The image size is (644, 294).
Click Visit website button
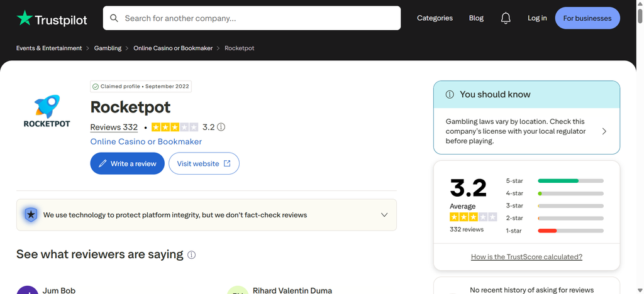point(204,163)
